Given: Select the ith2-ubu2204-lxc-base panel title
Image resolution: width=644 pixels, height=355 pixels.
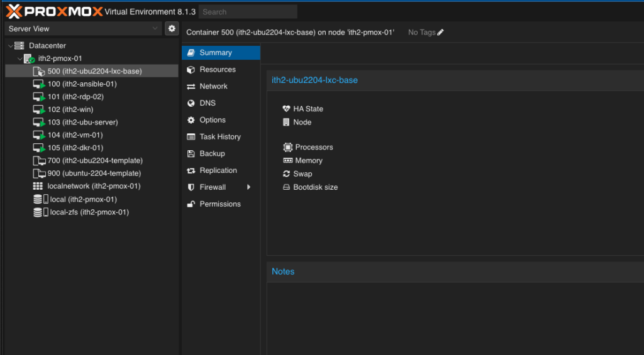Looking at the screenshot, I should click(x=314, y=80).
